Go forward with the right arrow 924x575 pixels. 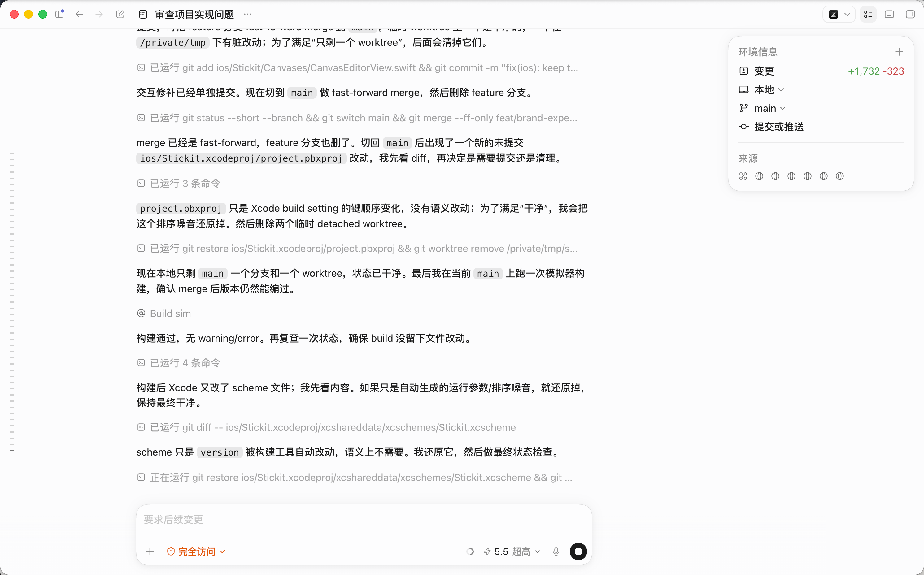pyautogui.click(x=99, y=15)
